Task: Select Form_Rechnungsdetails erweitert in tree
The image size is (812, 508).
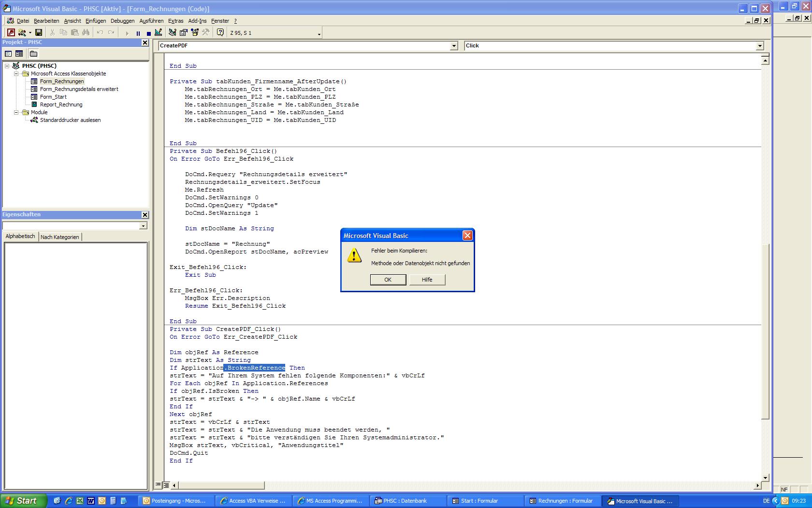Action: [79, 89]
